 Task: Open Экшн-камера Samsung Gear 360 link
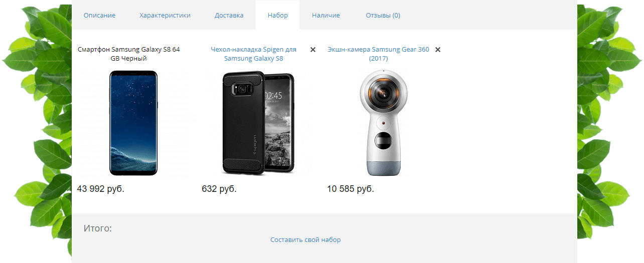(379, 54)
